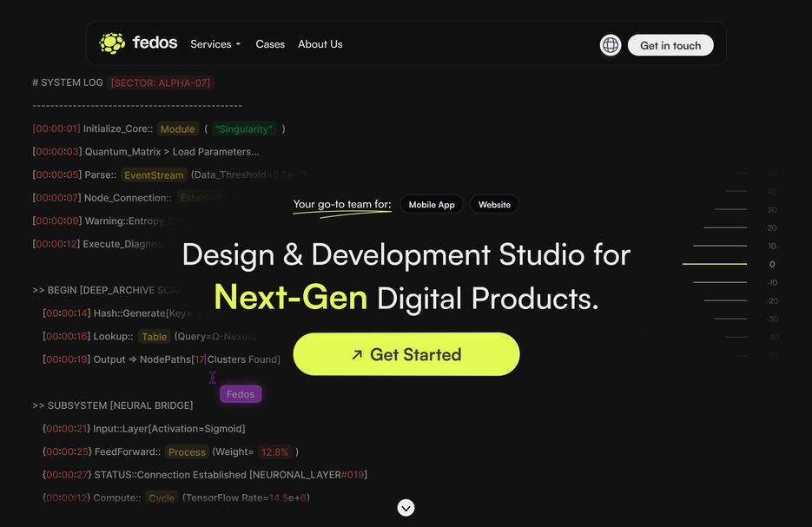812x527 pixels.
Task: Click "Quantum_Matrix > Load Parameters..." line
Action: pyautogui.click(x=172, y=152)
